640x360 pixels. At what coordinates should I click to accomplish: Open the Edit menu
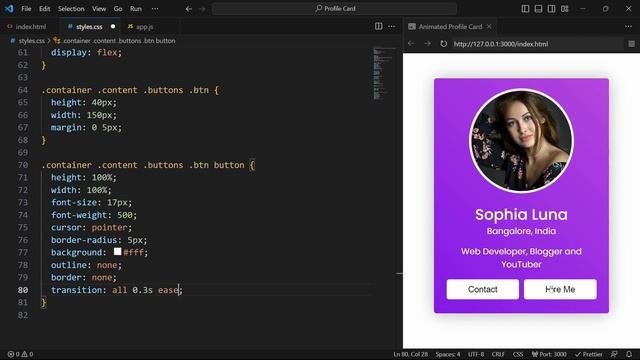(x=44, y=9)
